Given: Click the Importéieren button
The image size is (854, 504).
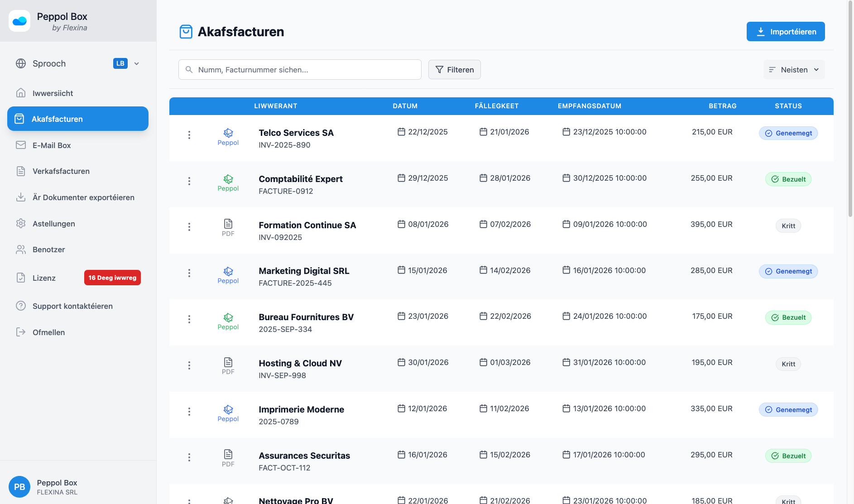Looking at the screenshot, I should [786, 32].
